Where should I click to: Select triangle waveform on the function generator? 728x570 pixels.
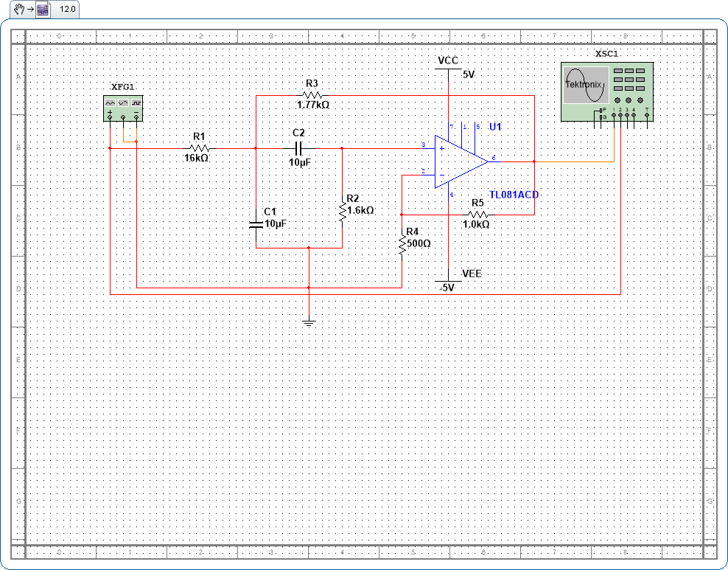click(111, 102)
